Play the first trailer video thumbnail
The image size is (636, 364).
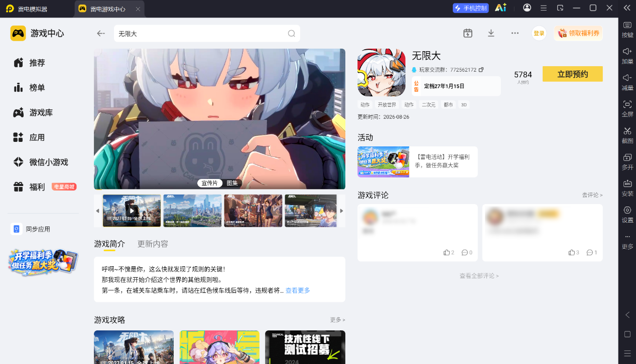(132, 211)
